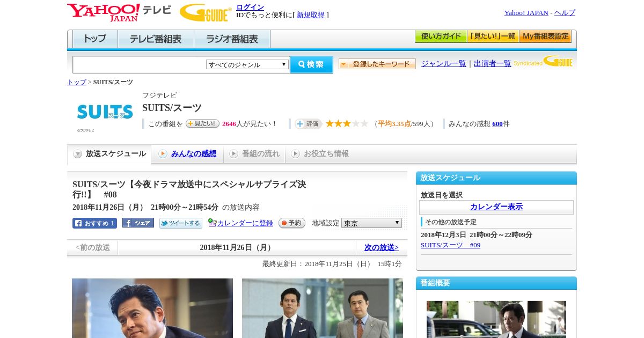The height and width of the screenshot is (338, 644).
Task: Open the 新規取得 registration link
Action: click(x=311, y=14)
